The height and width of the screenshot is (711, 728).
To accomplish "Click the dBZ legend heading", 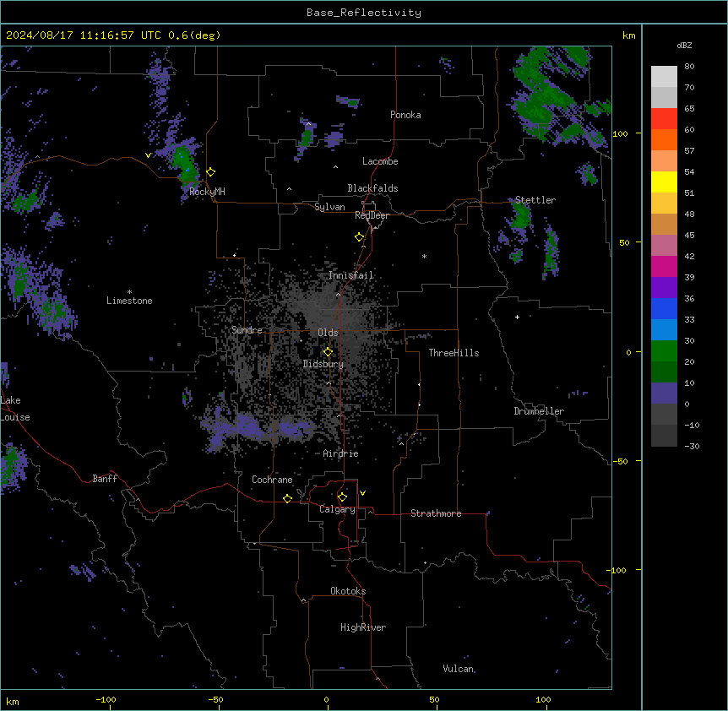I will pos(684,45).
